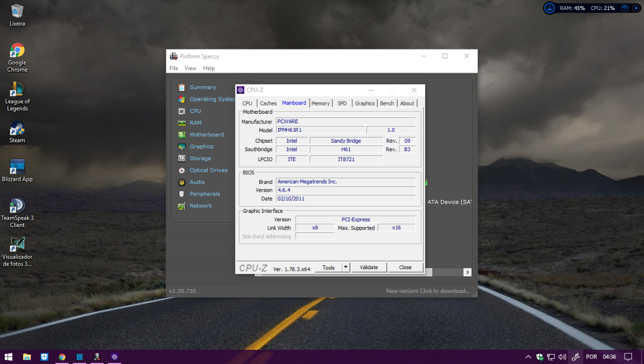Click New version download link in Speccy
The width and height of the screenshot is (644, 364).
428,291
